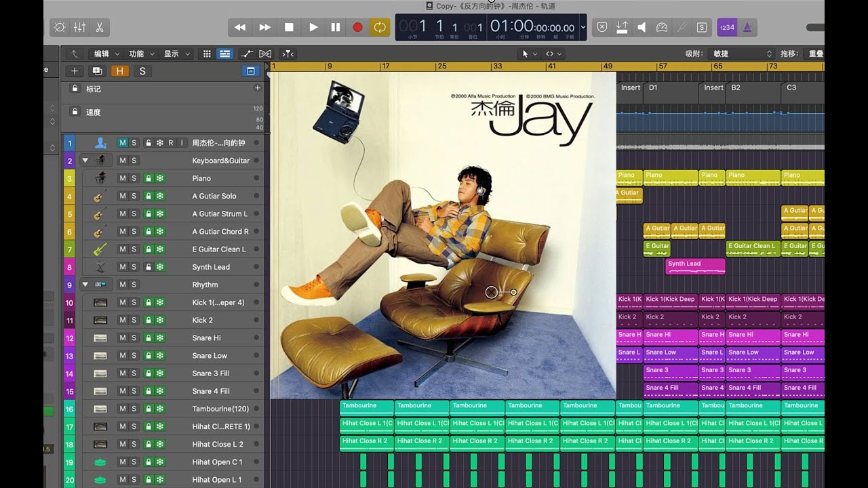Click the E Guitar Clean L icon
The height and width of the screenshot is (488, 868).
pyautogui.click(x=100, y=249)
